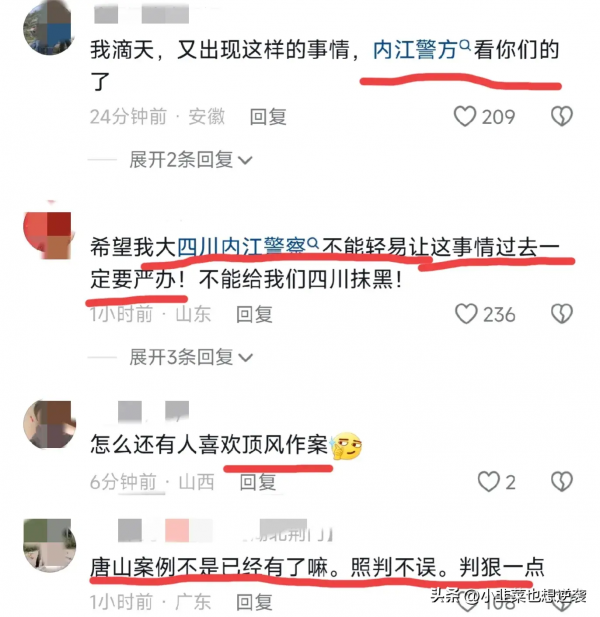Like the comment with 209 likes
The height and width of the screenshot is (617, 600).
(x=465, y=116)
